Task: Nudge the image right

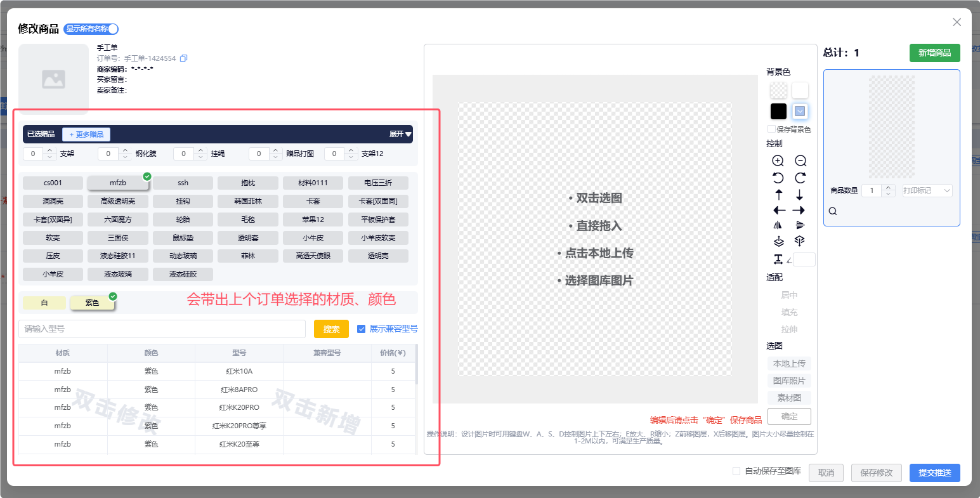Action: pyautogui.click(x=799, y=210)
